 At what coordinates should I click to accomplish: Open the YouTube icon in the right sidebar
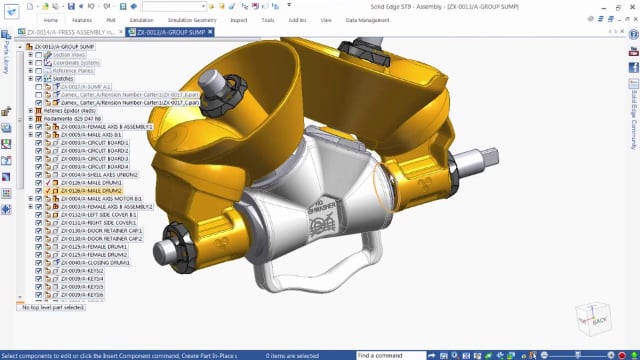[633, 51]
